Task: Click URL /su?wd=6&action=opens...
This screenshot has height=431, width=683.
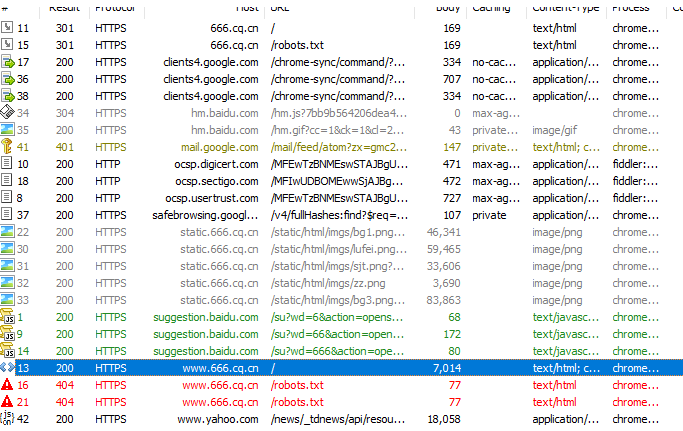Action: pyautogui.click(x=337, y=317)
